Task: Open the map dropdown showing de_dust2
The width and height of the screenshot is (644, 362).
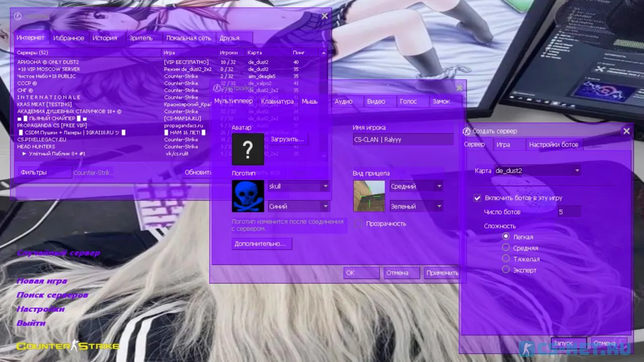Action: 537,171
